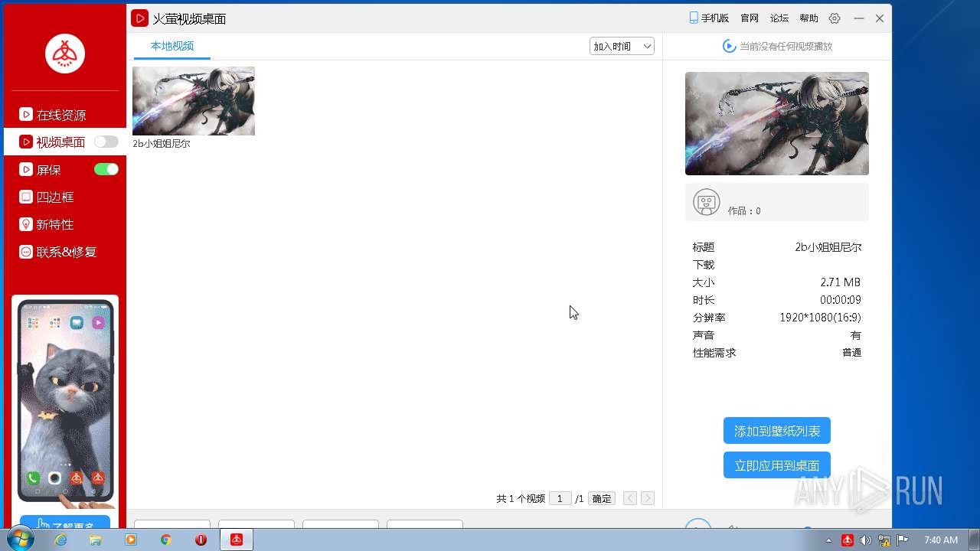Click the 屏保 play icon
The image size is (980, 551).
pos(26,170)
